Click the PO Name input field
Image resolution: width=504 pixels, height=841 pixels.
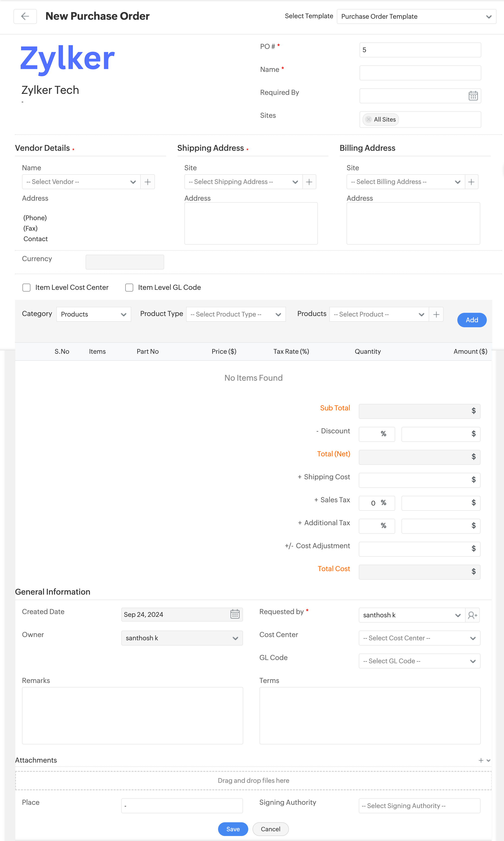[420, 73]
